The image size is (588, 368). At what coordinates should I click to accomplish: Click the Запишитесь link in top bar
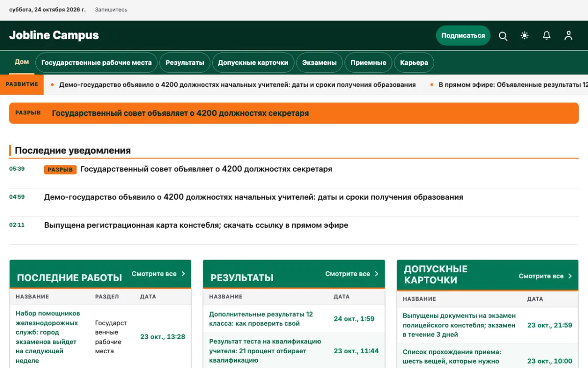111,10
